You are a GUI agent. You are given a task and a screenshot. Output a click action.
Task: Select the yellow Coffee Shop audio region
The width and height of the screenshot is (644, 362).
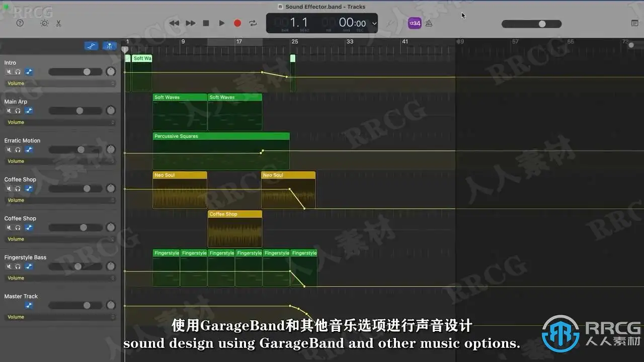point(235,229)
